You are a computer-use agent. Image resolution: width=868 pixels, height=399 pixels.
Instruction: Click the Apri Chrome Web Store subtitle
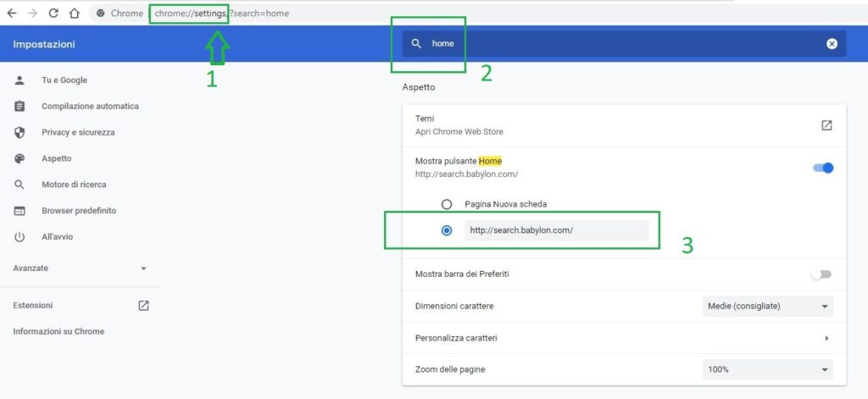[459, 131]
